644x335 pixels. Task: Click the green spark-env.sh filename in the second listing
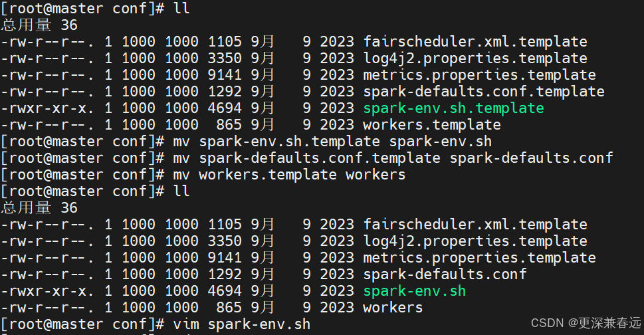415,291
